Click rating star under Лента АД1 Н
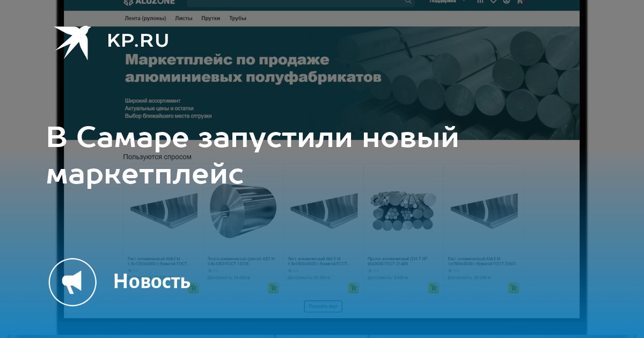The image size is (644, 338). 210,271
